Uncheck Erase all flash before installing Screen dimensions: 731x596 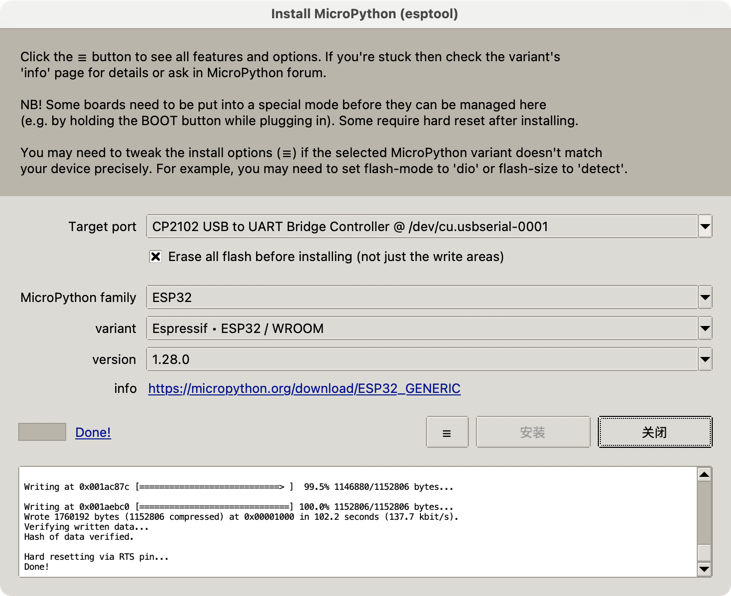(x=156, y=257)
